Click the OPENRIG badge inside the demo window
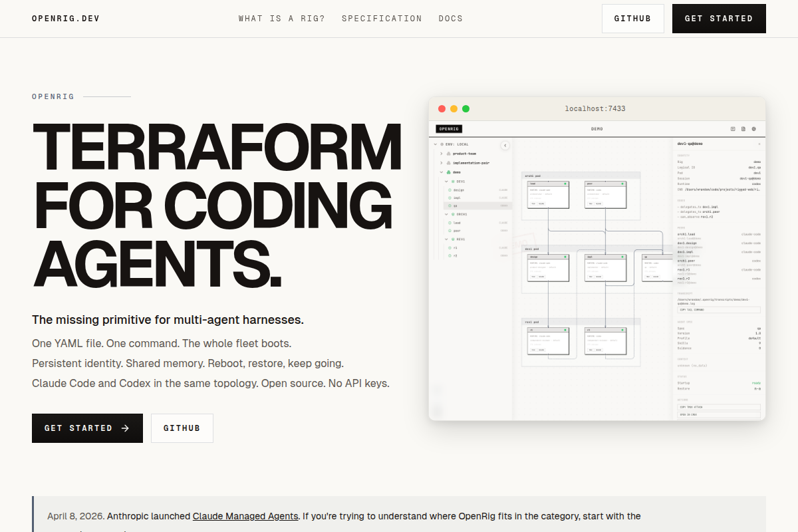The height and width of the screenshot is (532, 798). [x=449, y=129]
